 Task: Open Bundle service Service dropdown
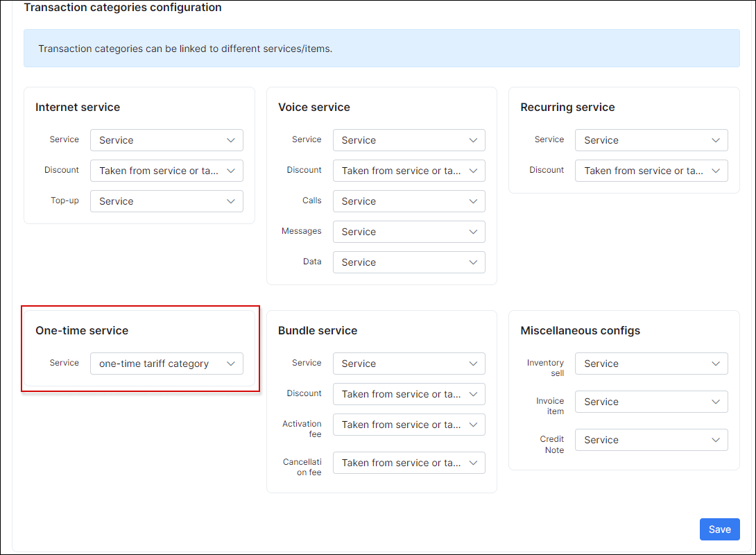409,364
